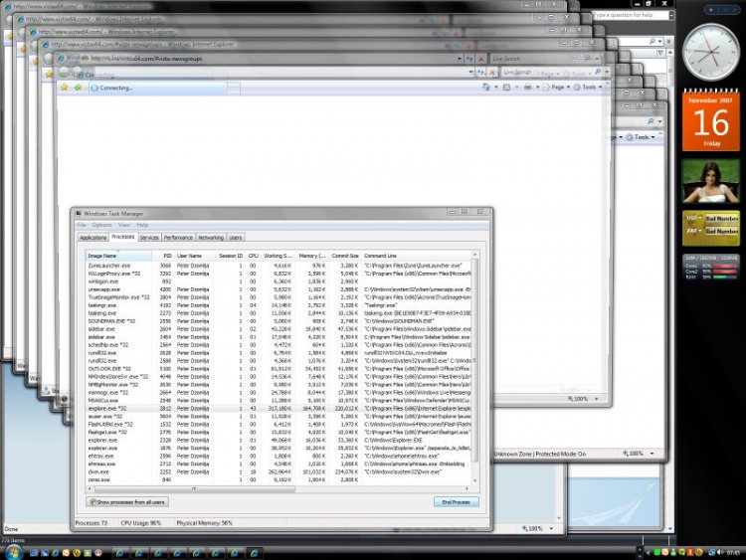
Task: Select the Processes tab in Task Manager
Action: [123, 237]
